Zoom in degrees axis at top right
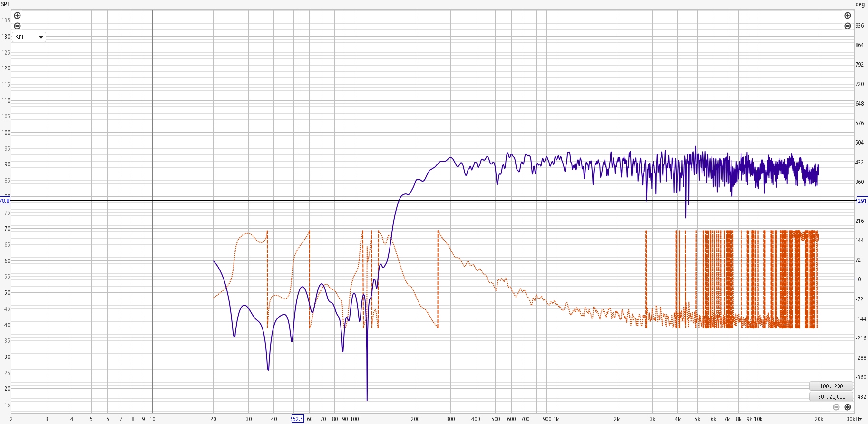 coord(848,16)
